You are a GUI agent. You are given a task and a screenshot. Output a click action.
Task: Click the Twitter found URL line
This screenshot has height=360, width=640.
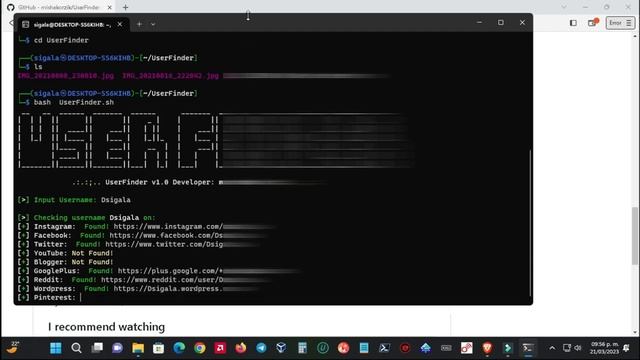tap(139, 244)
